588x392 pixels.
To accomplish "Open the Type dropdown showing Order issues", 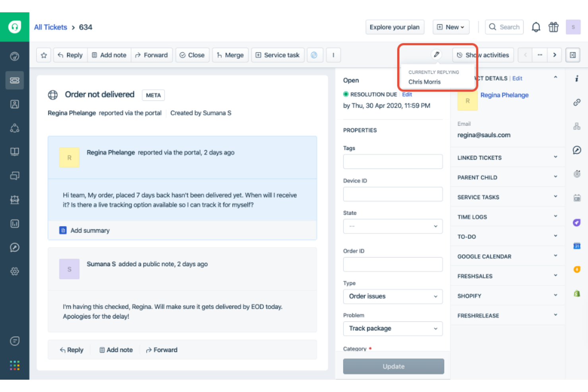I will 393,296.
